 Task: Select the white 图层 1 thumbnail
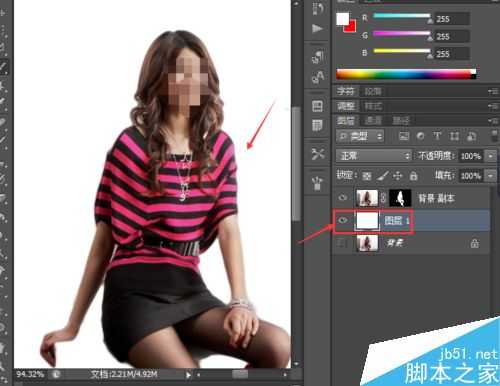click(x=367, y=220)
